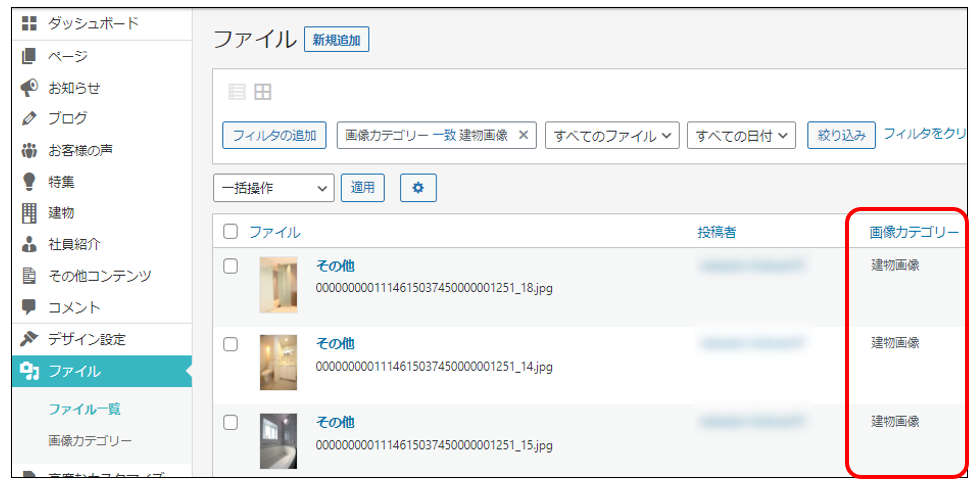The width and height of the screenshot is (980, 488).
Task: Open the デザイン設定 menu
Action: point(87,339)
